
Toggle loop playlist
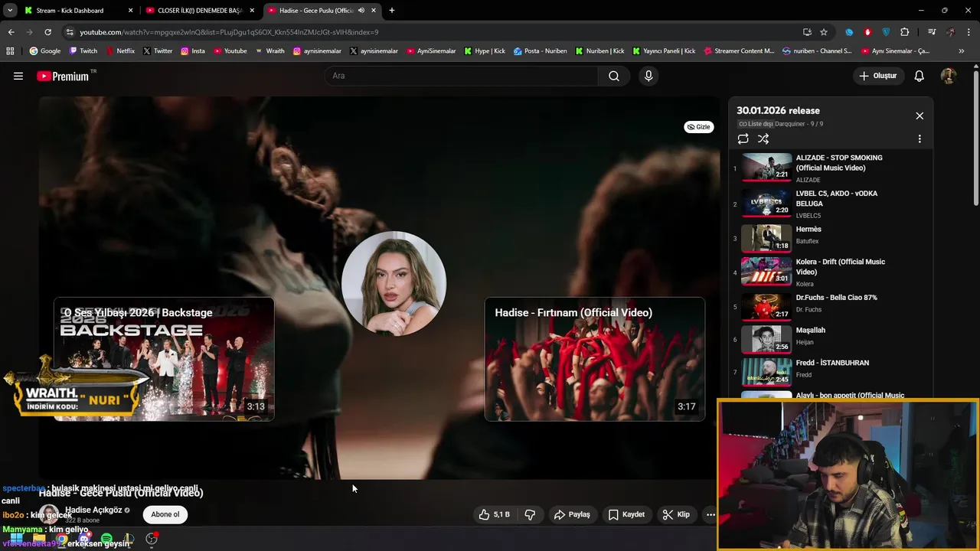743,139
